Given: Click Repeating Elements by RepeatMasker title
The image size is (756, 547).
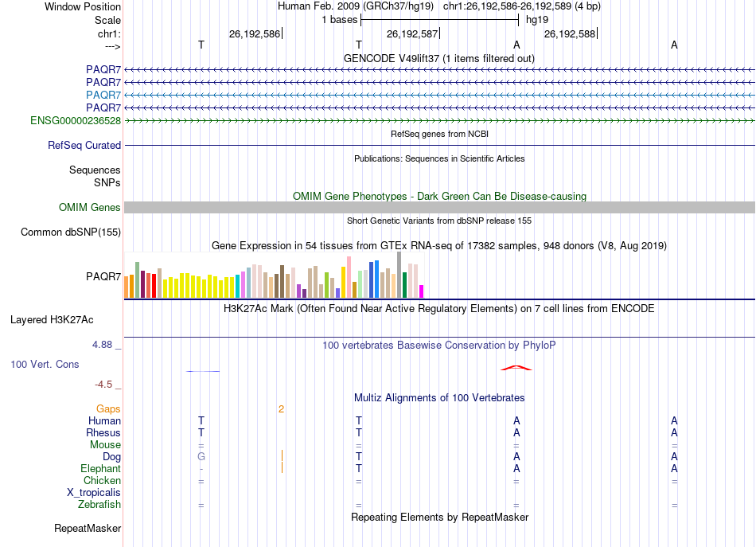Looking at the screenshot, I should pos(439,517).
